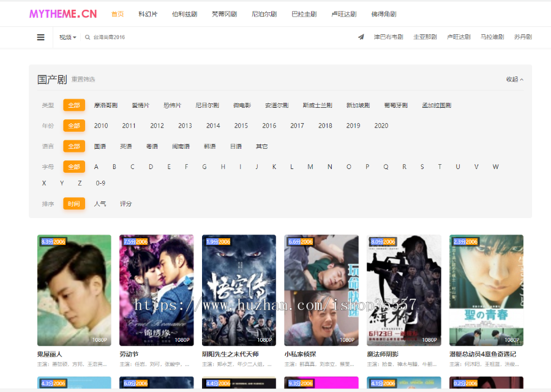The height and width of the screenshot is (392, 551).
Task: Select year 2016 filter
Action: pos(269,126)
